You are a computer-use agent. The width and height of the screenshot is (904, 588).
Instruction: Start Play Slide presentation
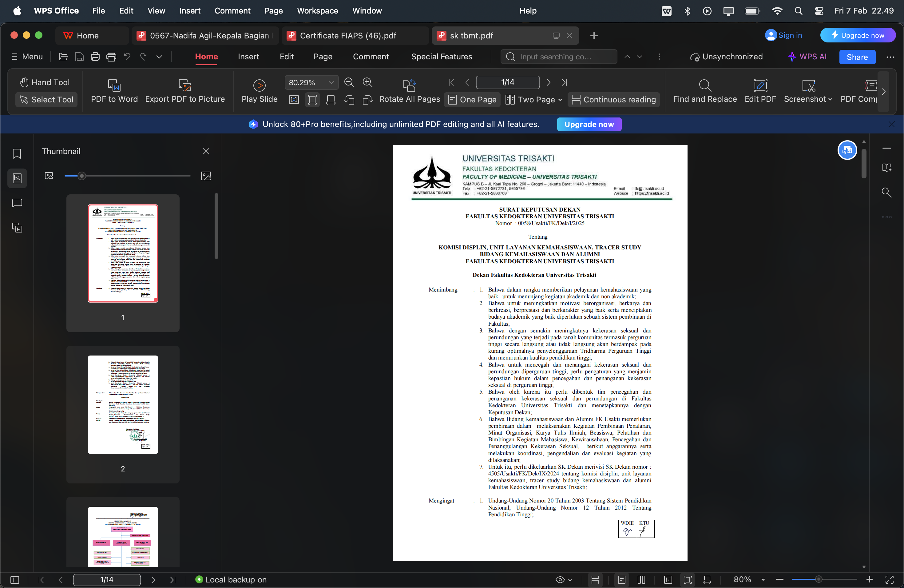(x=260, y=91)
